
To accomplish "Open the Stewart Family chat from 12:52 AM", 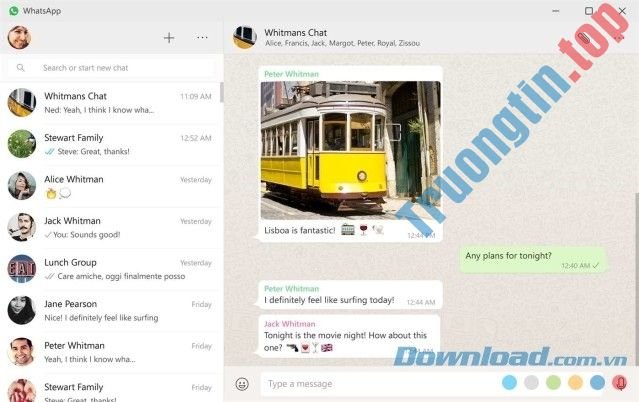I will (110, 144).
